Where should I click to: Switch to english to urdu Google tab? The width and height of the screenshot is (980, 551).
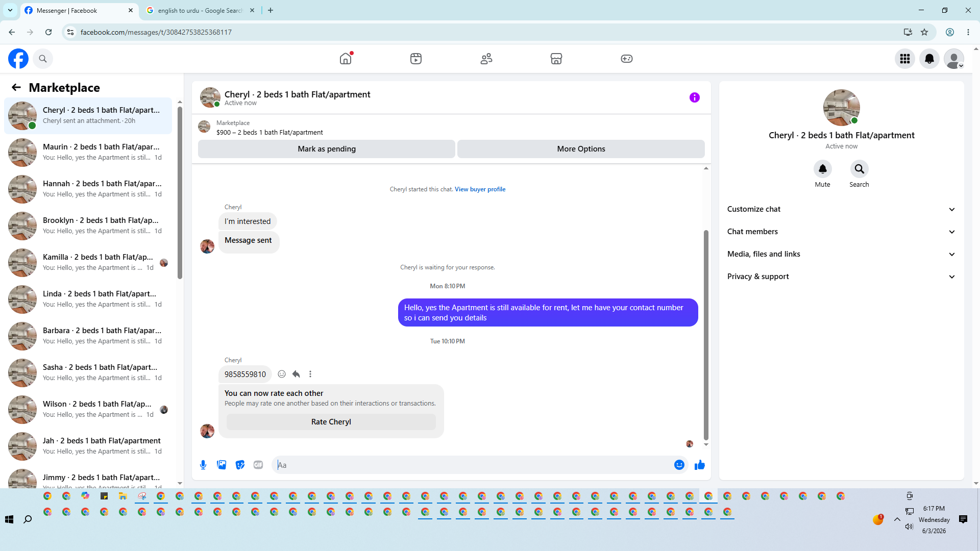pyautogui.click(x=201, y=10)
